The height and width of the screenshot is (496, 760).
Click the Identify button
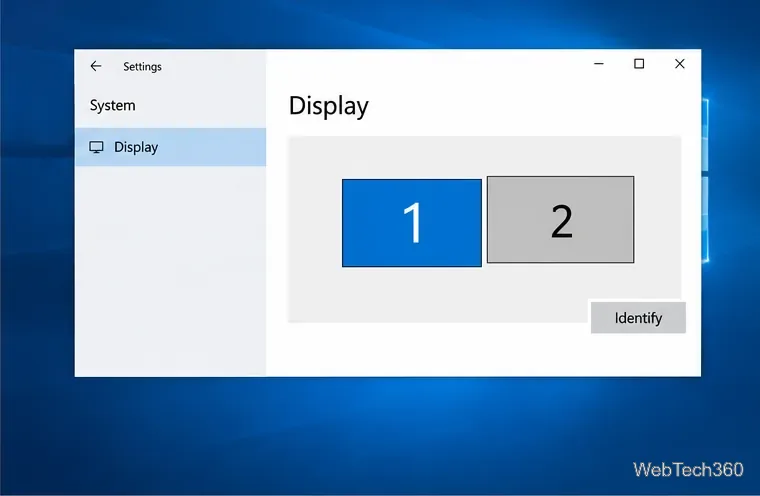click(638, 318)
